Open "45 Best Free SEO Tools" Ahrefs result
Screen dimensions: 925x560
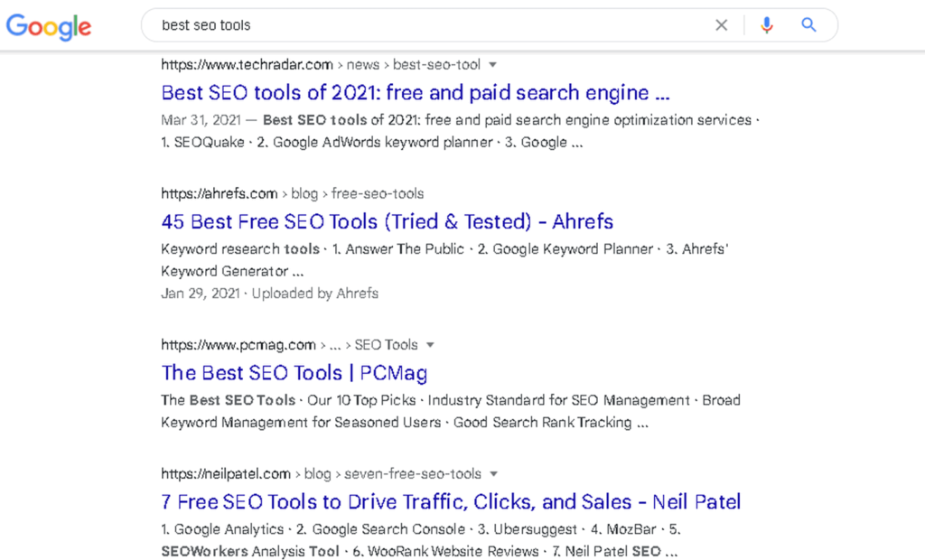pyautogui.click(x=387, y=222)
